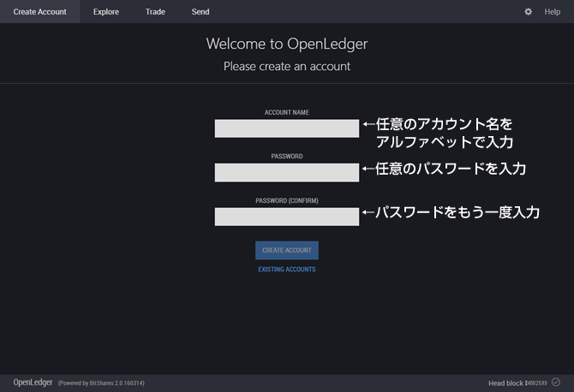Click the Head block number
574x392 pixels.
535,383
